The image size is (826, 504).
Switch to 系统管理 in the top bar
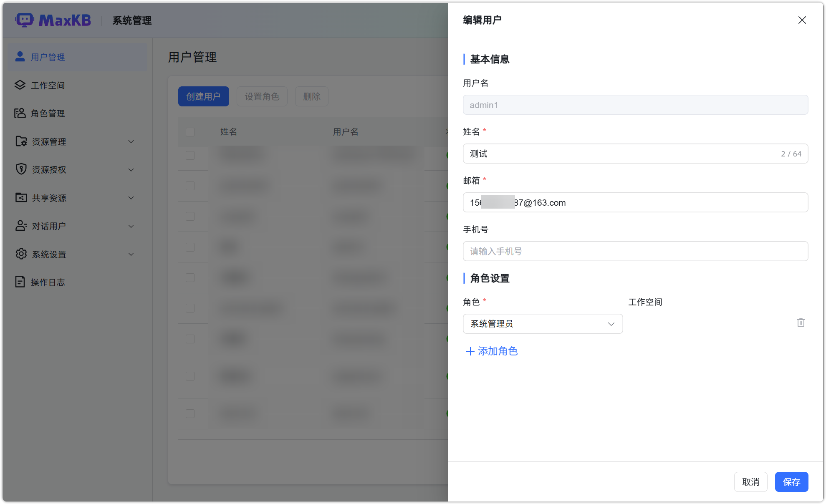(131, 20)
